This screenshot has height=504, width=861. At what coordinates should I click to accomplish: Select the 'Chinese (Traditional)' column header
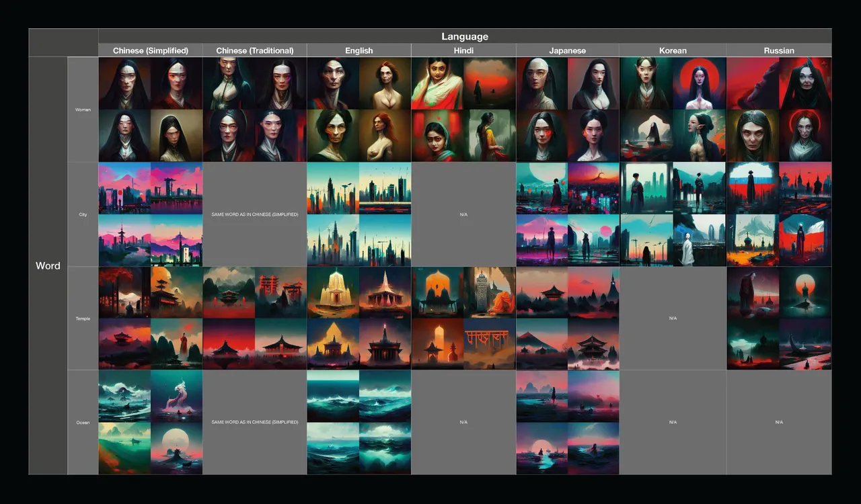[255, 50]
